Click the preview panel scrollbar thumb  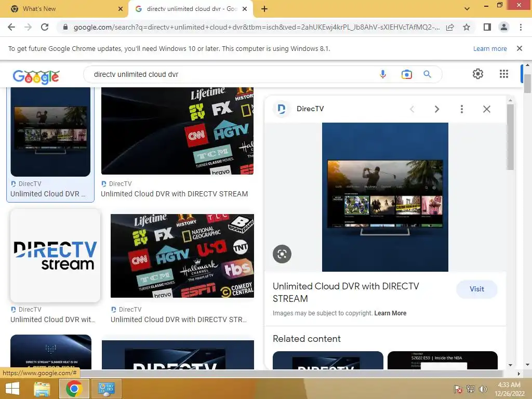(510, 137)
